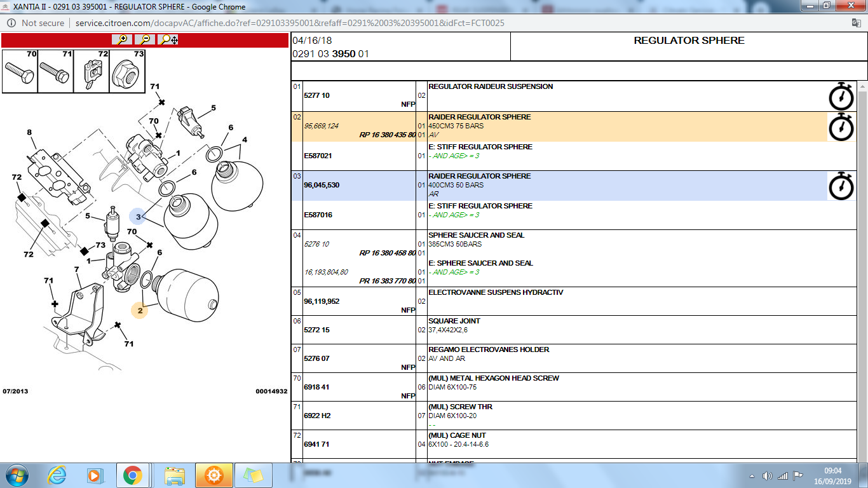Open the Windows Start menu
868x488 pixels.
[x=16, y=475]
